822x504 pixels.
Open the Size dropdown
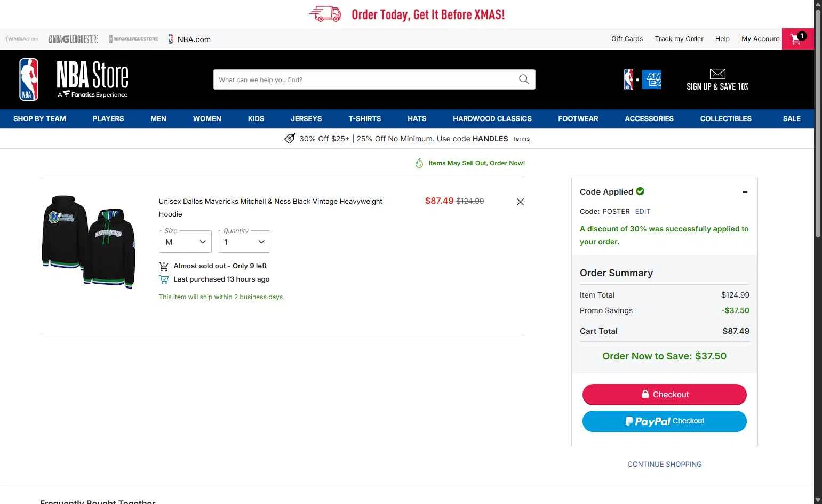185,242
